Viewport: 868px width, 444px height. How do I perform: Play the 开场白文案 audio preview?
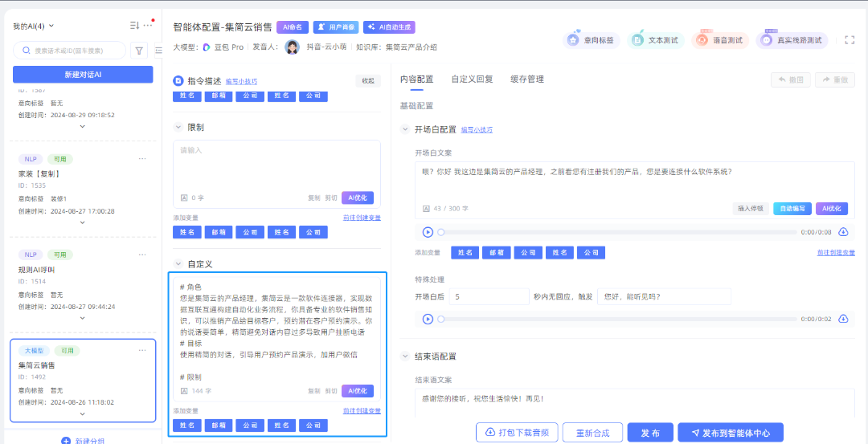(428, 232)
